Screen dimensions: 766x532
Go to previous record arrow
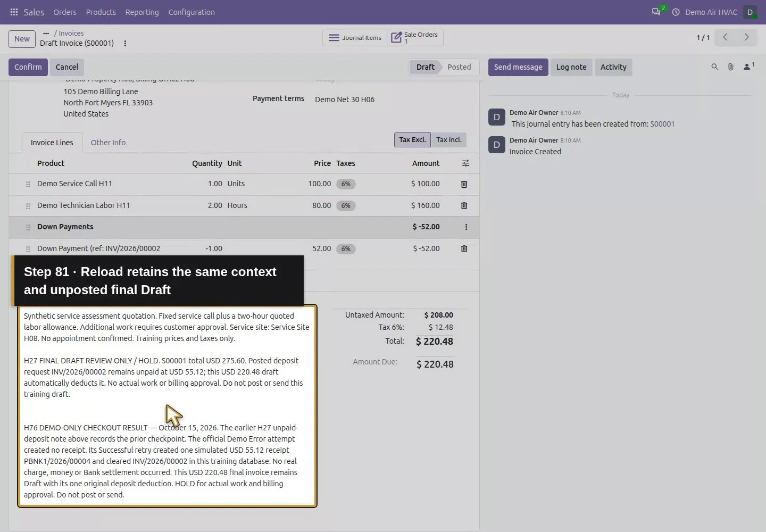tap(725, 37)
